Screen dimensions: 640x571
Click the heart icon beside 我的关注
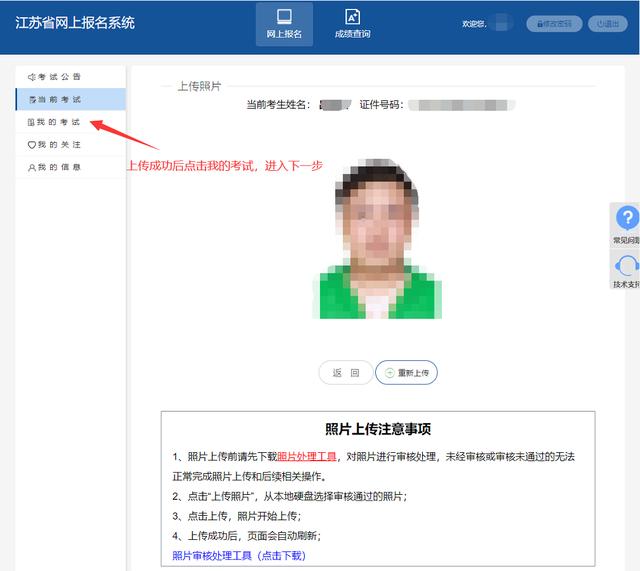tap(32, 144)
